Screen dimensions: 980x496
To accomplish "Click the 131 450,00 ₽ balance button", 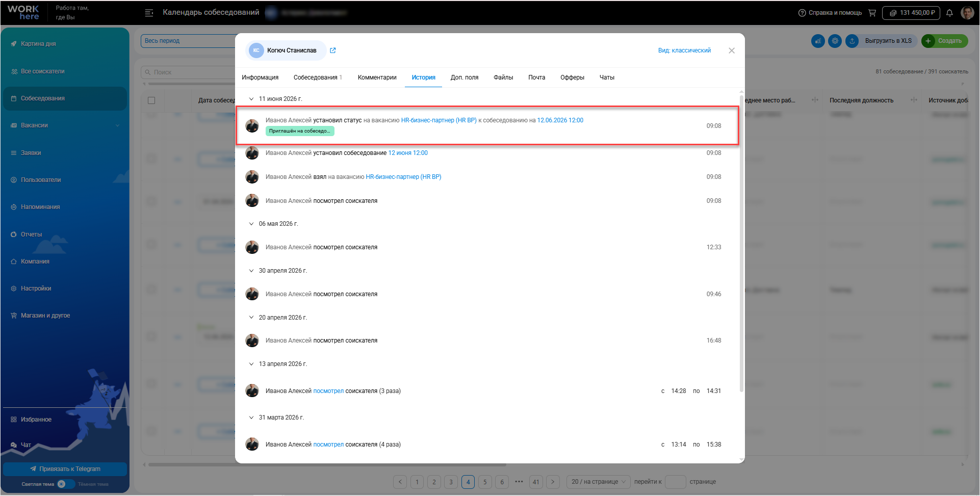I will pos(911,13).
